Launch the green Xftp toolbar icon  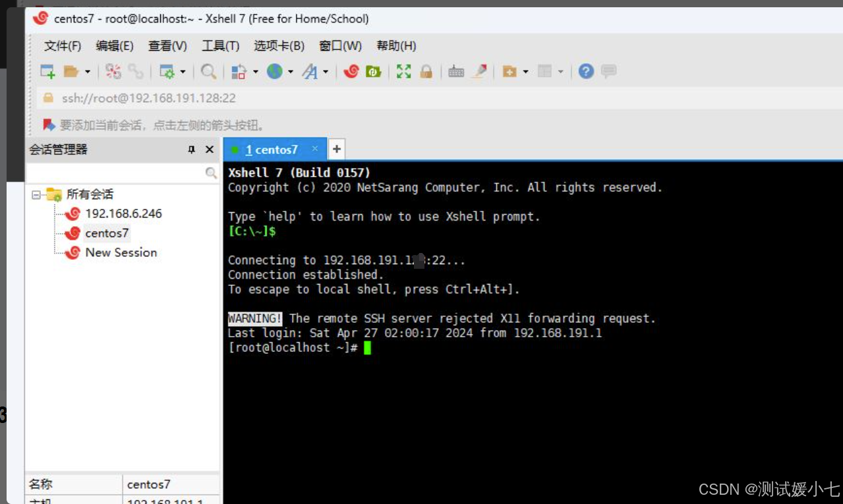pos(374,72)
